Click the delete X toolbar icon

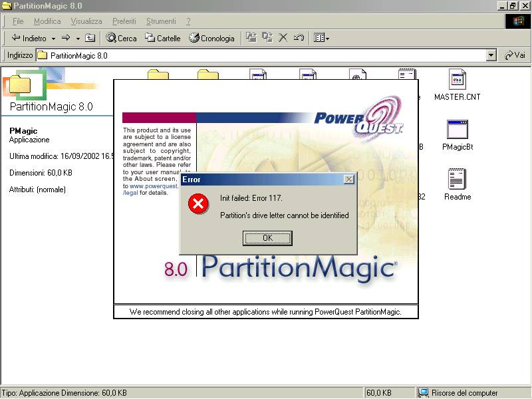point(283,38)
